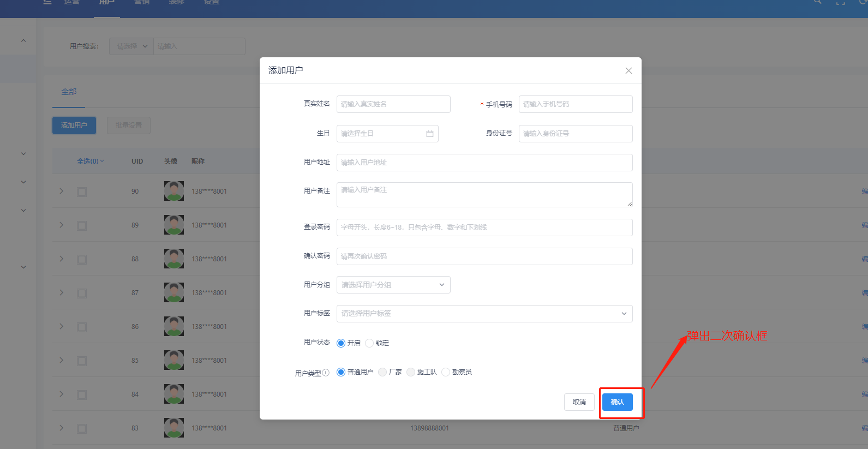868x449 pixels.
Task: Click the sidebar collapse icon in the header
Action: pyautogui.click(x=47, y=2)
